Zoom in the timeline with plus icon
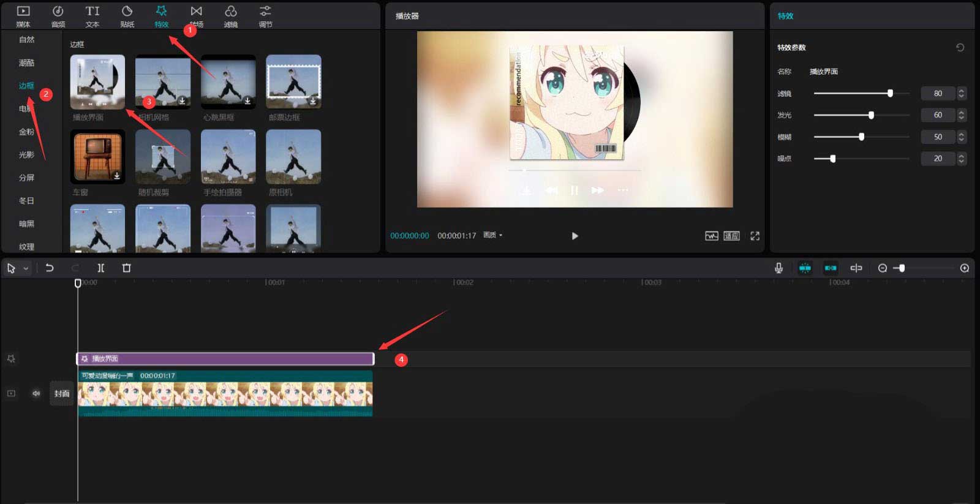Image resolution: width=980 pixels, height=504 pixels. point(965,268)
